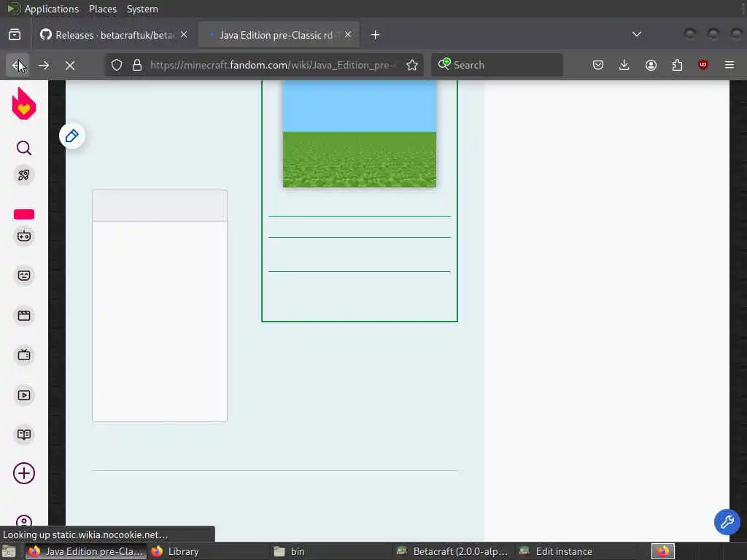This screenshot has height=560, width=747.
Task: Open user profile icon at sidebar bottom
Action: 24,521
